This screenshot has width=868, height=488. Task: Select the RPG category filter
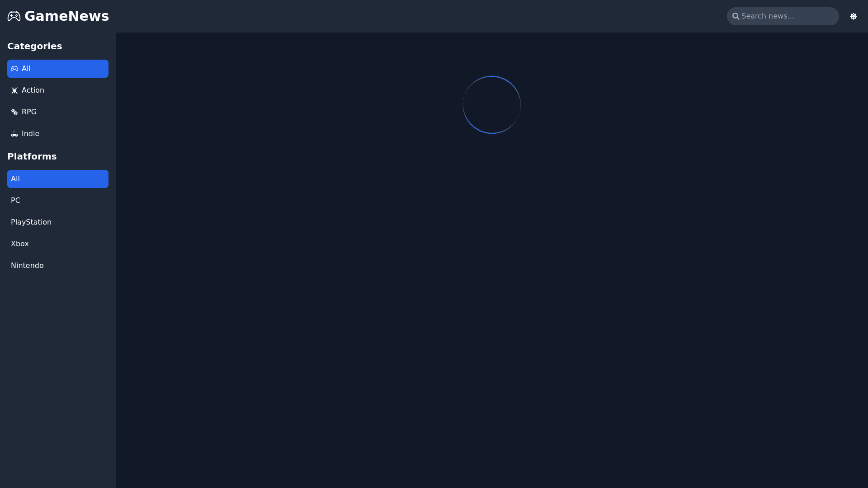coord(58,112)
